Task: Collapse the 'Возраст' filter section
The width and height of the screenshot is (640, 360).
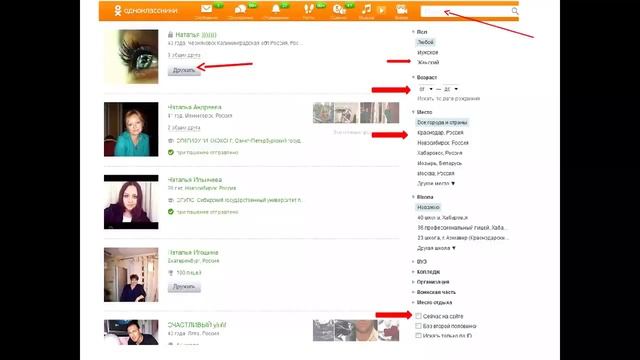Action: coord(424,77)
